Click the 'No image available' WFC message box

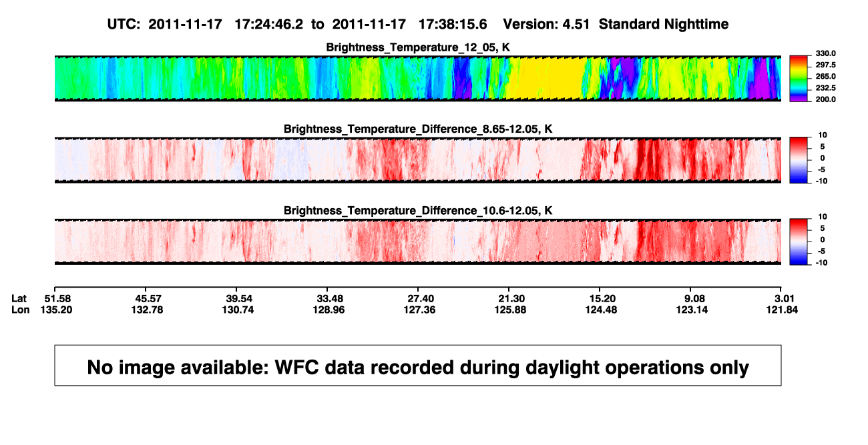pyautogui.click(x=417, y=365)
